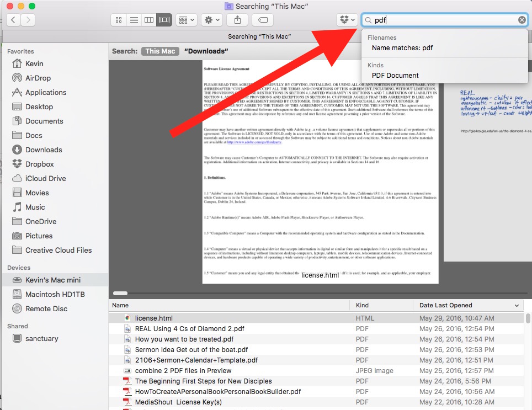Open the item arrangement dropdown
Image resolution: width=532 pixels, height=410 pixels.
[187, 20]
